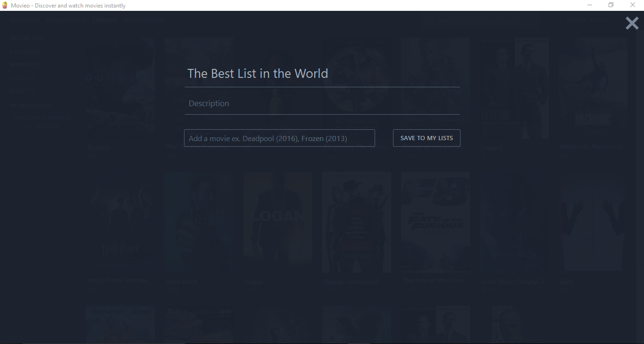Screen dimensions: 644x344
Task: Click the Movieo app icon in the title bar
Action: (x=5, y=5)
